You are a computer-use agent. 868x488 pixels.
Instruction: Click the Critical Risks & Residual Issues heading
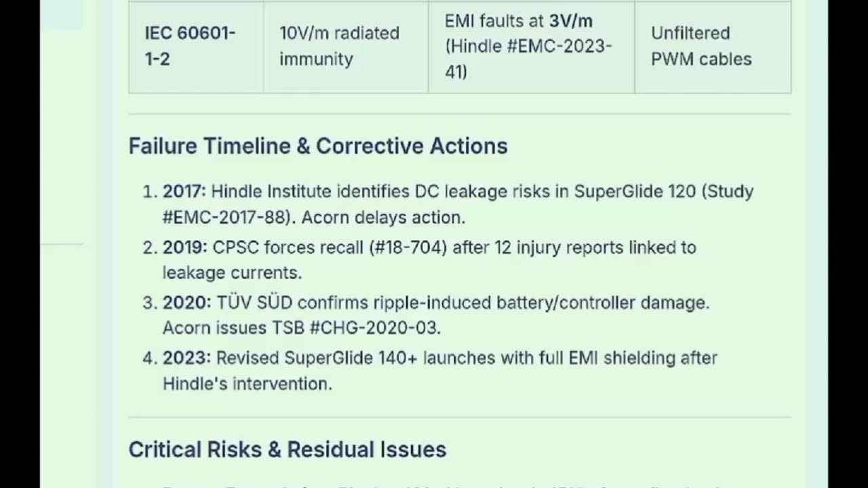[x=288, y=450]
